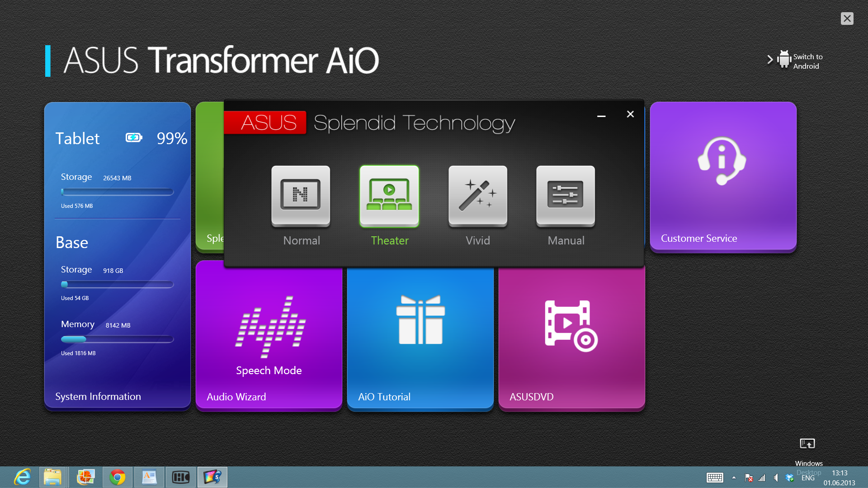Open the network signal tray icon
This screenshot has width=868, height=488.
762,478
